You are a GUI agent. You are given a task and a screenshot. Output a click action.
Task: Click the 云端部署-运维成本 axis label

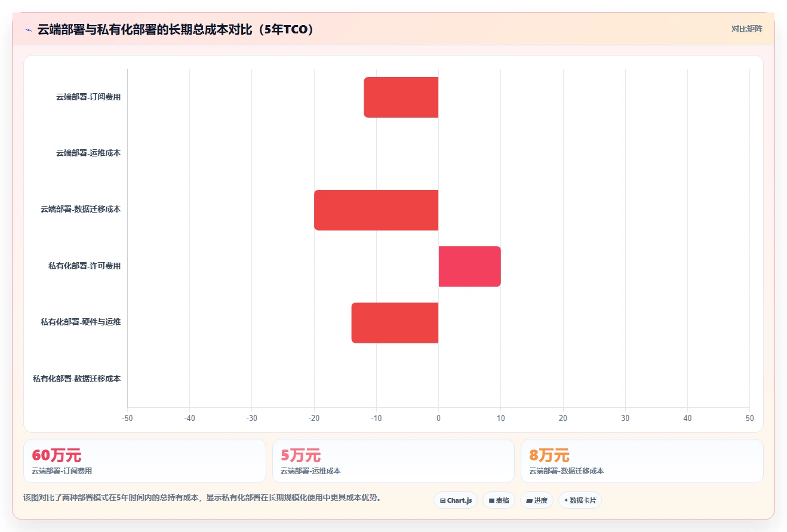point(88,153)
